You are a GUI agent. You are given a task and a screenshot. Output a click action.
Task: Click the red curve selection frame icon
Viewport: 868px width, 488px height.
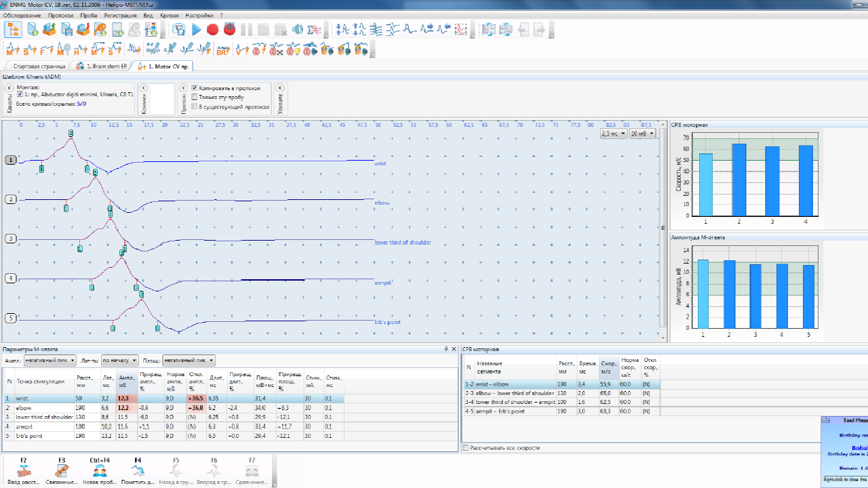(x=461, y=29)
